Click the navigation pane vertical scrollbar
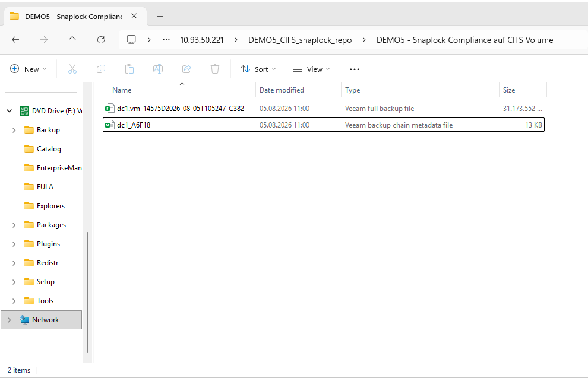This screenshot has height=378, width=588. pos(87,292)
